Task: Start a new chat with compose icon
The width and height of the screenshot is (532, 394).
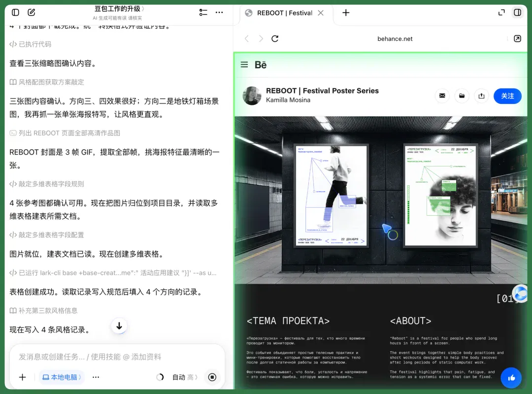Action: point(31,12)
